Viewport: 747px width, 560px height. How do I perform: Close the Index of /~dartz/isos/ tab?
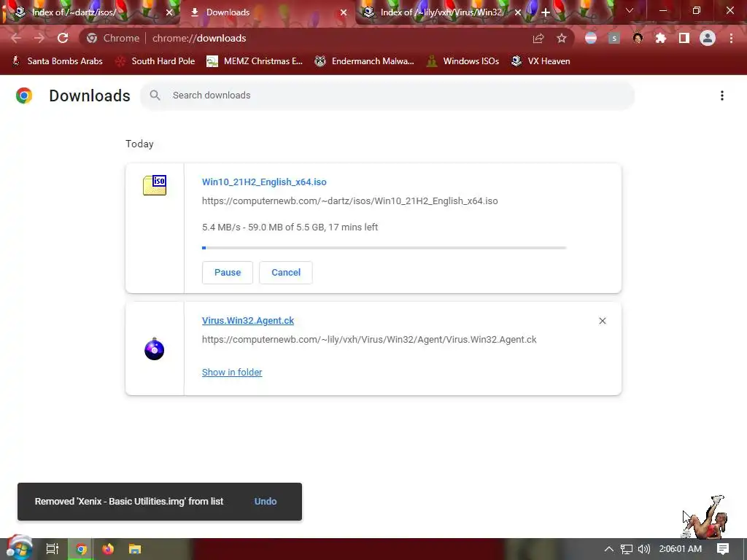click(x=169, y=12)
